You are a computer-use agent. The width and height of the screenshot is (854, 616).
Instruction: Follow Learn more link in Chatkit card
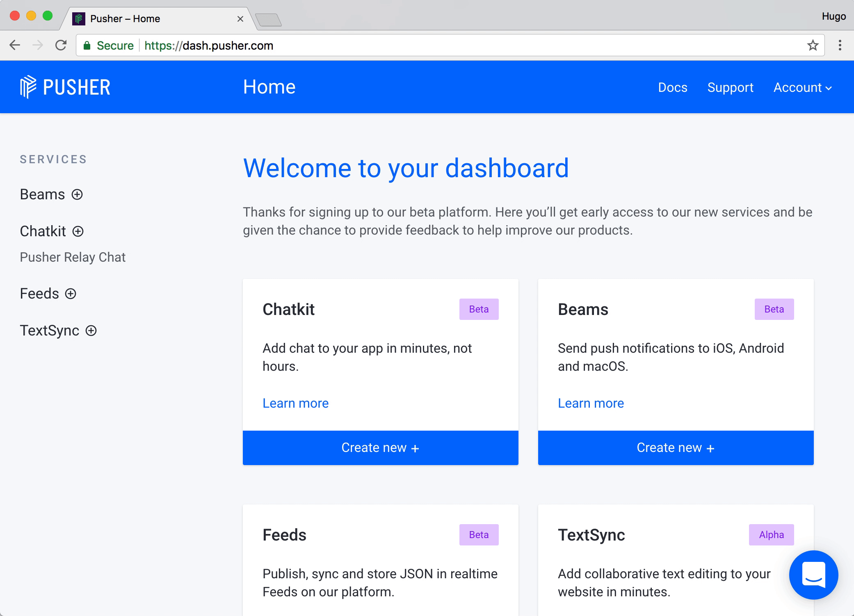[295, 403]
